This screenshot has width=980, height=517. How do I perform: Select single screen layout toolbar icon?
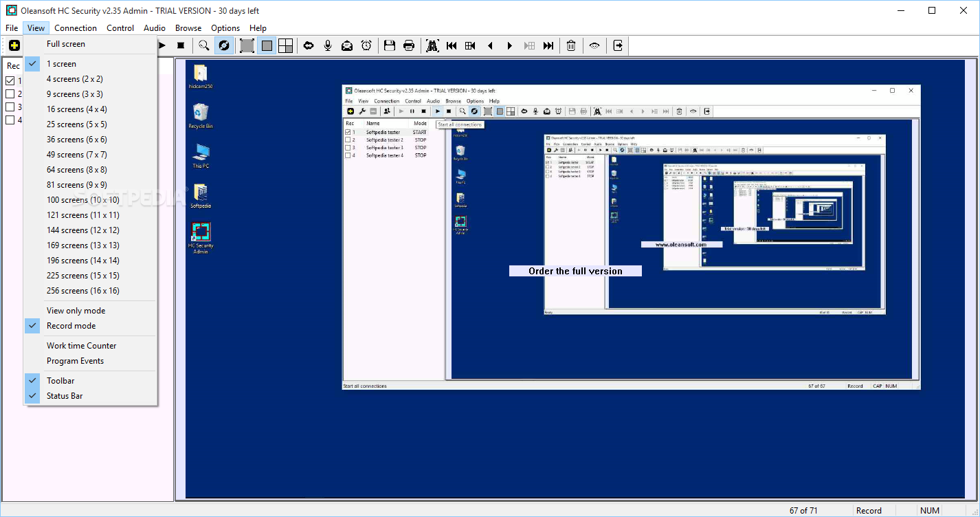[267, 45]
